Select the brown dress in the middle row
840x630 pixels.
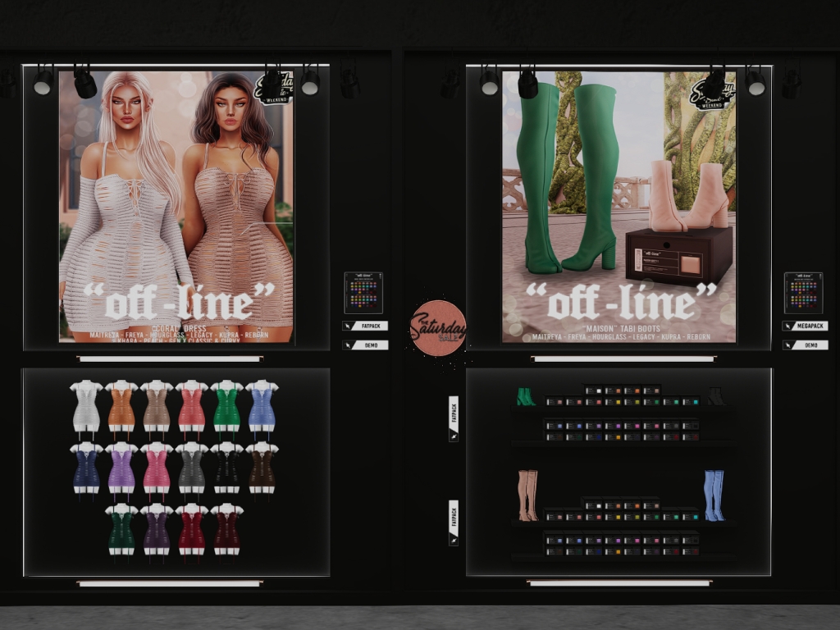point(262,468)
